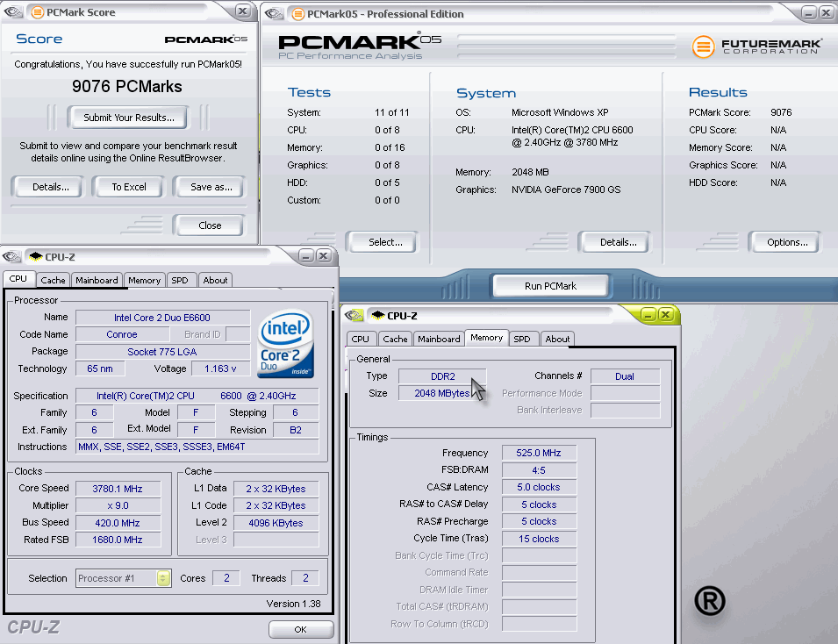This screenshot has height=644, width=838.
Task: Click NVIDIA eye icon in CPU-Z Memory window
Action: coord(354,315)
